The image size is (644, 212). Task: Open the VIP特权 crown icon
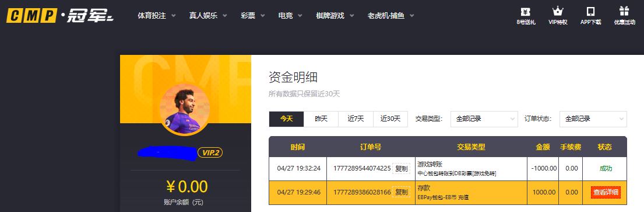[x=558, y=12]
